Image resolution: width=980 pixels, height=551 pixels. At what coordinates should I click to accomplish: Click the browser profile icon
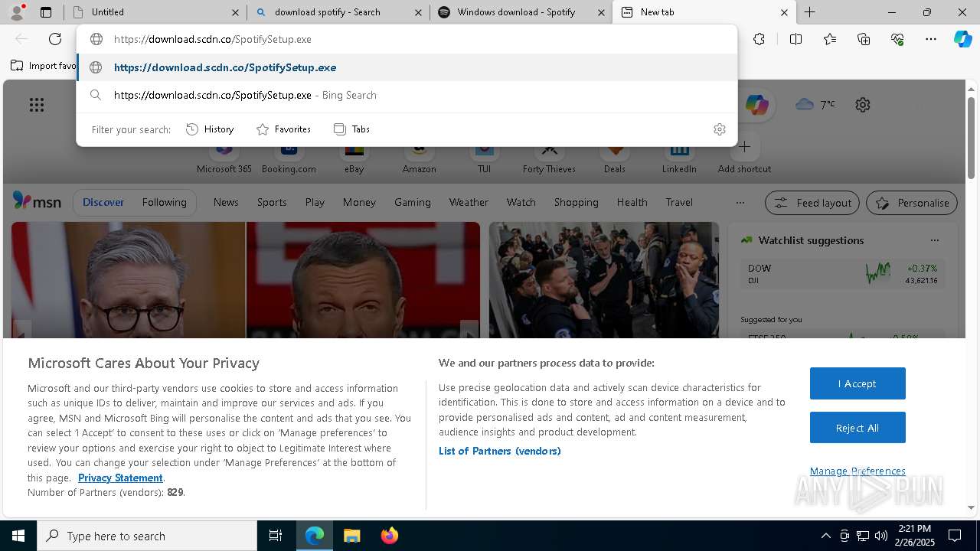(x=16, y=11)
